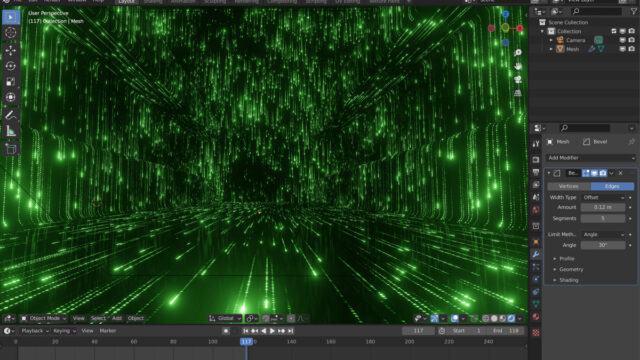Select the Cursor tool
640x360 pixels.
(11, 33)
